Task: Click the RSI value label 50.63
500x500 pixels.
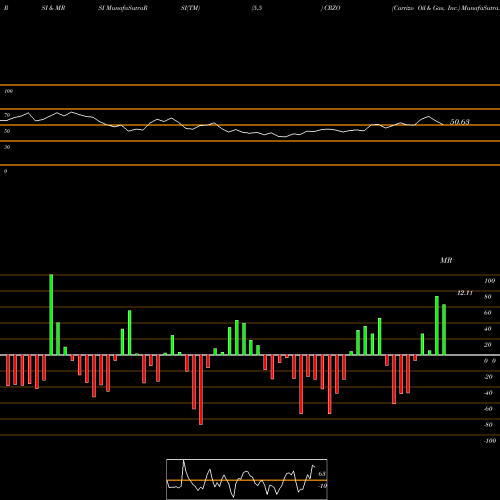Action: pos(460,122)
